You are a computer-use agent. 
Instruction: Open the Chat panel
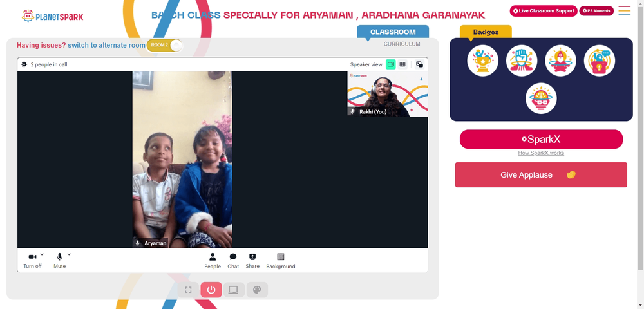pyautogui.click(x=233, y=261)
